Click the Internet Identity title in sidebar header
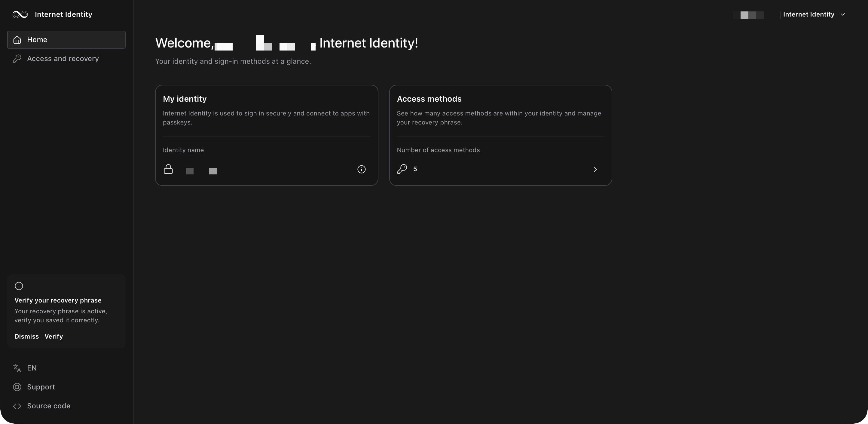The image size is (868, 424). click(63, 14)
